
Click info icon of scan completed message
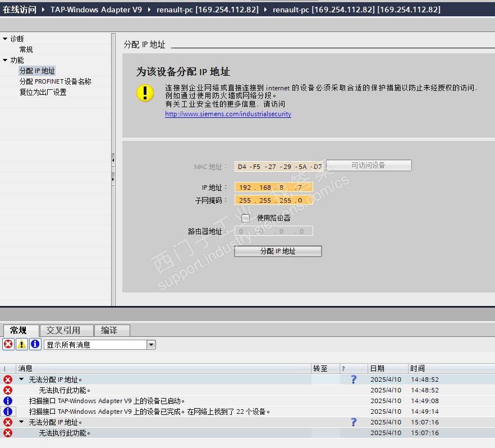pos(8,412)
